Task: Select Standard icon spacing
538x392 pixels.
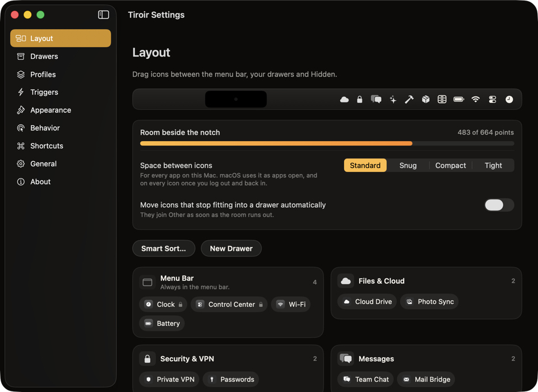Action: 365,165
